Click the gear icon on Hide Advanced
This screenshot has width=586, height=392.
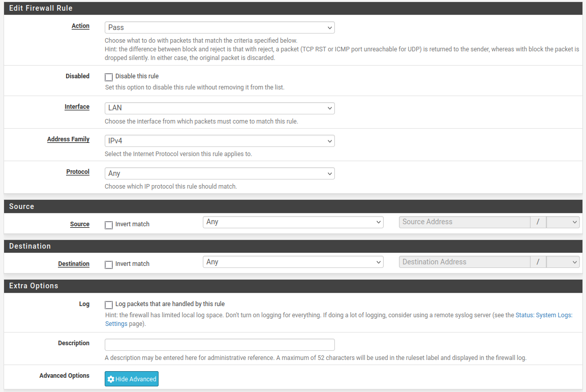[111, 379]
